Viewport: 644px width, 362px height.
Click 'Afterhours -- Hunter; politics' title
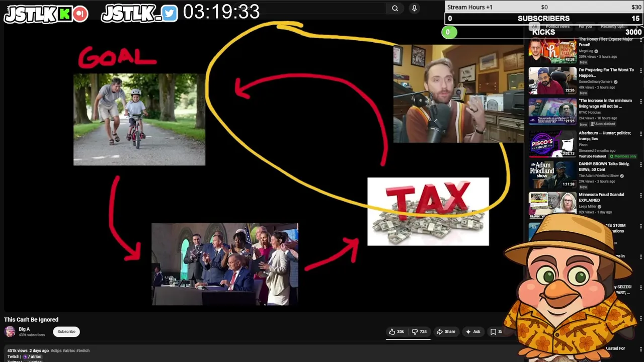point(604,136)
